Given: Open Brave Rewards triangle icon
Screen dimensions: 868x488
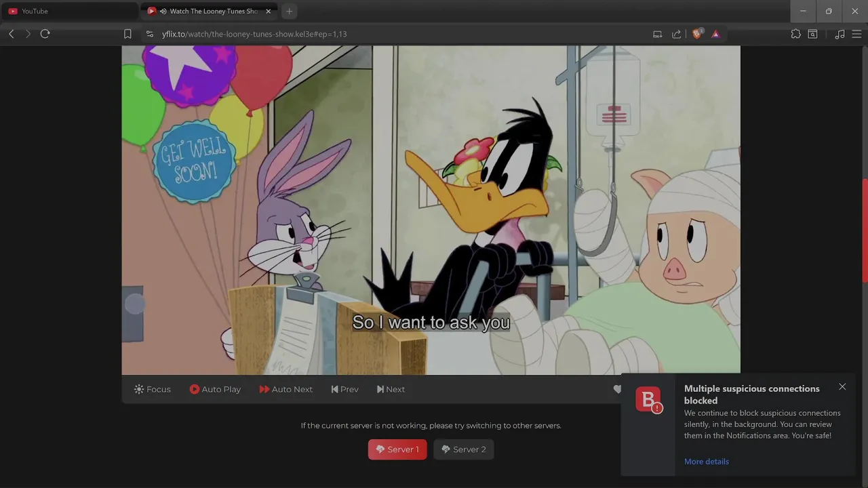Looking at the screenshot, I should pyautogui.click(x=715, y=34).
